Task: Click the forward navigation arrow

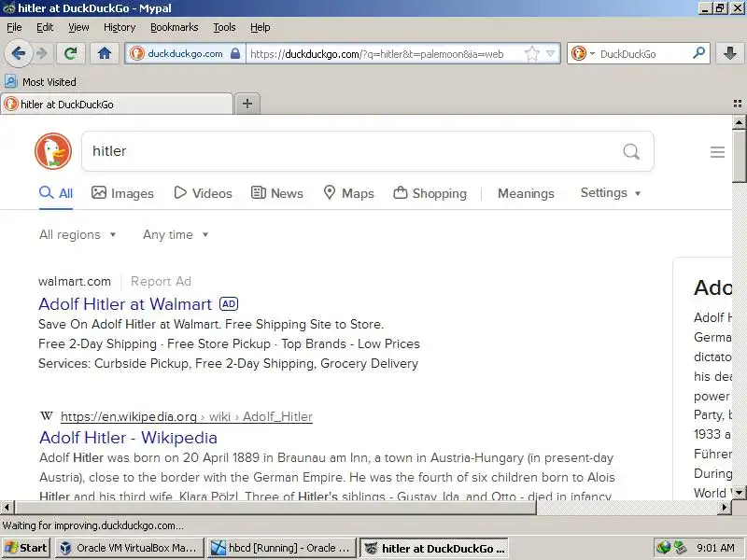Action: point(42,53)
